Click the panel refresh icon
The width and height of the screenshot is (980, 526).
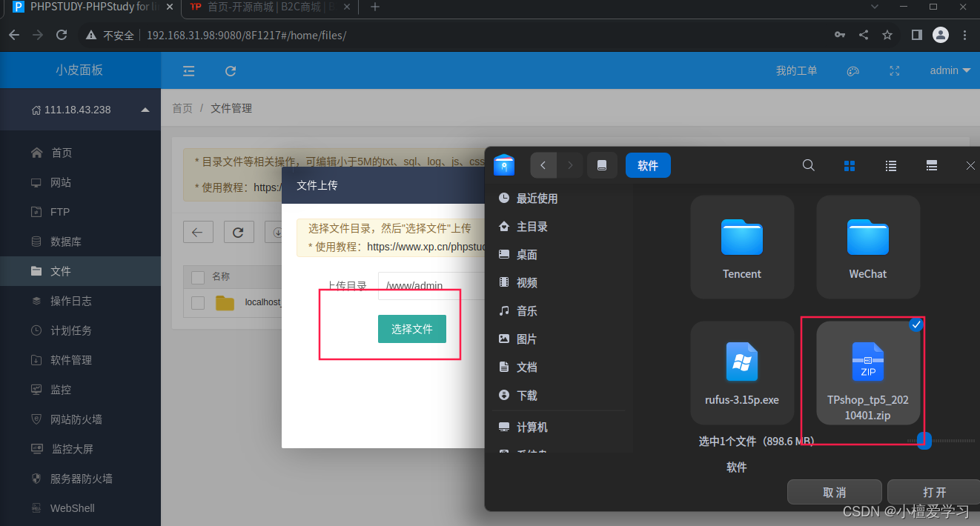(x=230, y=70)
